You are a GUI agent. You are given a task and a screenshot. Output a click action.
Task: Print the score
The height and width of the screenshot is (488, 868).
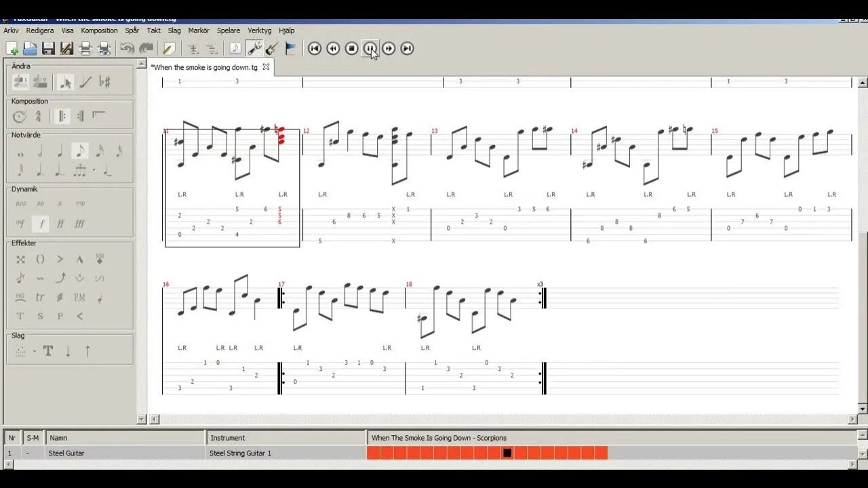[85, 49]
